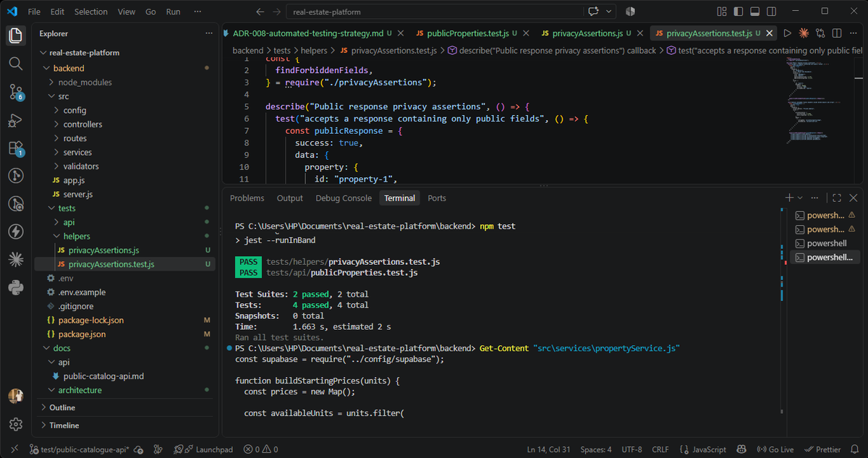Click the errors and warnings counter in the status bar

coord(261,449)
